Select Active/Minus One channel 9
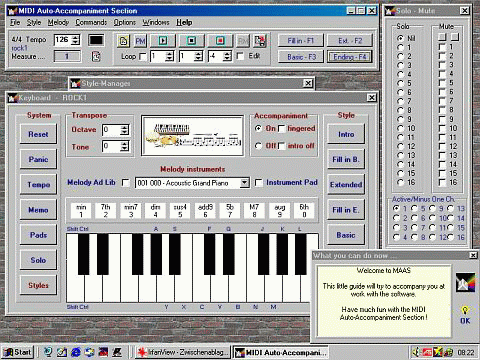This screenshot has width=480, height=360. click(433, 208)
